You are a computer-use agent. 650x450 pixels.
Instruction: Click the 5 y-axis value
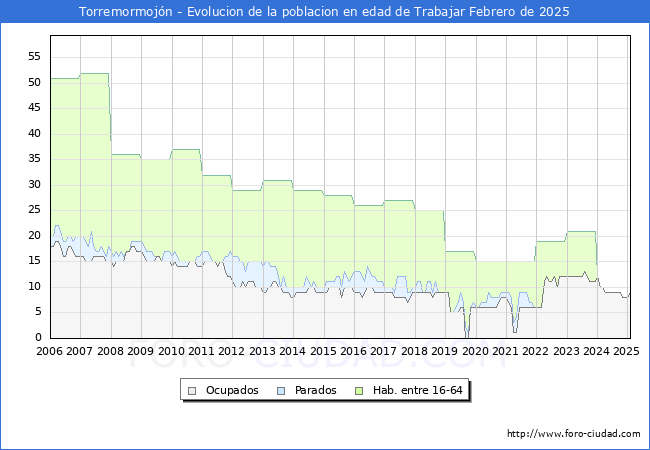(x=38, y=312)
